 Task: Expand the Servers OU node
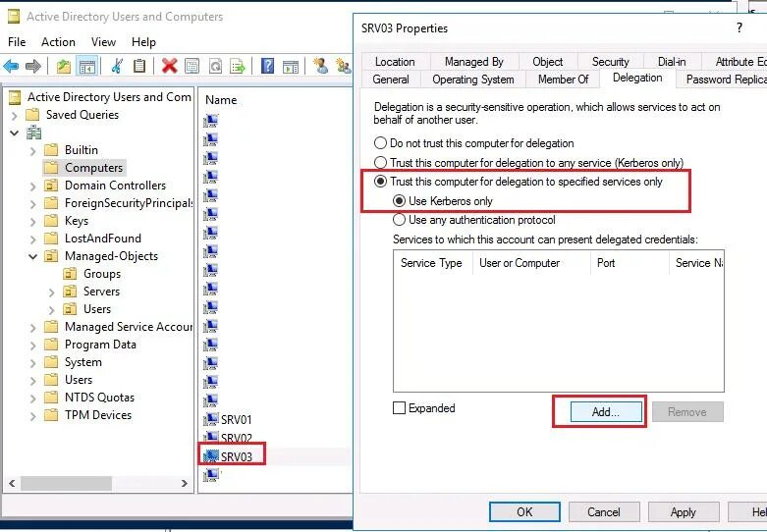(x=51, y=293)
